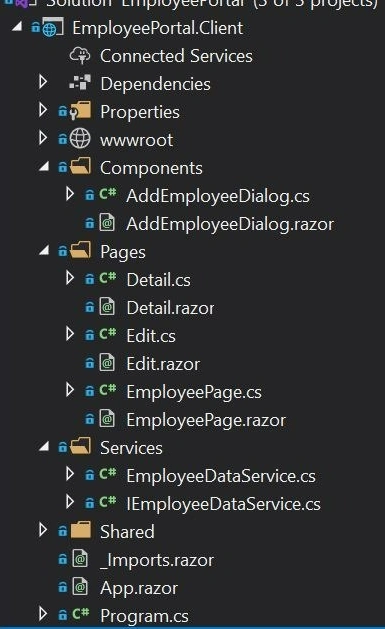This screenshot has width=385, height=629.
Task: Click the Dependencies icon
Action: [80, 82]
